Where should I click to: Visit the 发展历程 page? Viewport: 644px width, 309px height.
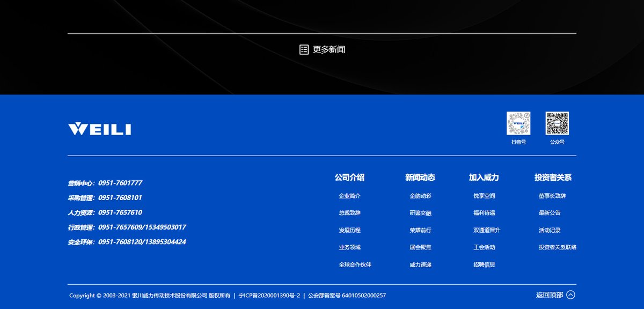(x=350, y=230)
